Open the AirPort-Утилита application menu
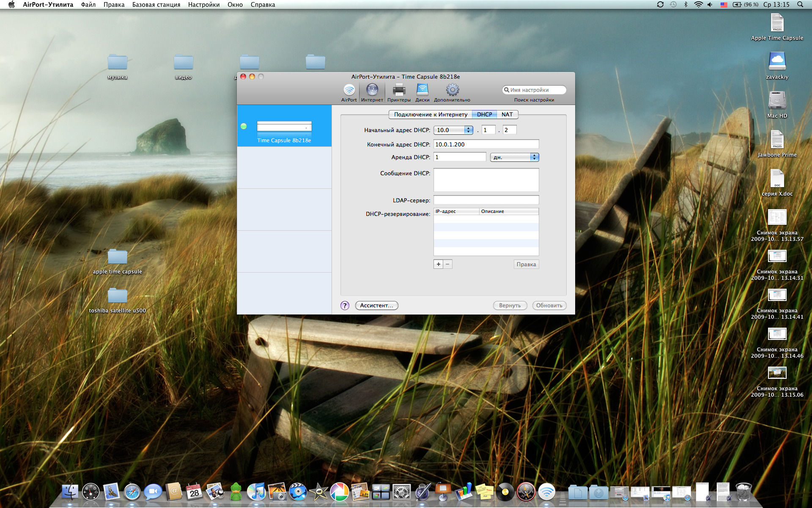This screenshot has height=508, width=812. [48, 5]
